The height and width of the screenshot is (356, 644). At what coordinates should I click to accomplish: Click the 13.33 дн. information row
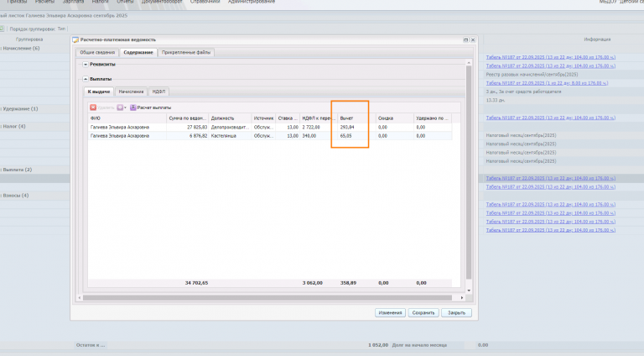496,100
